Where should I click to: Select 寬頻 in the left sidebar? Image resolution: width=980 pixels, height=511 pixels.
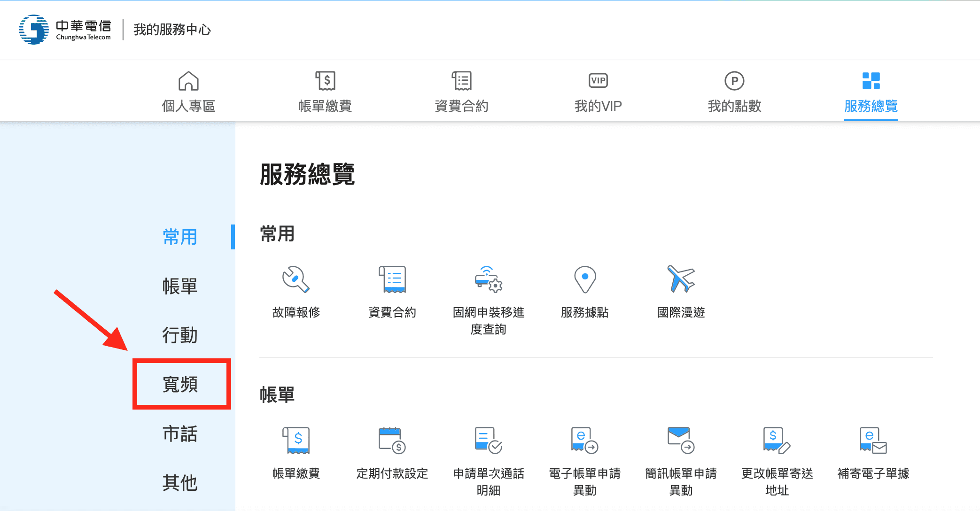tap(180, 384)
